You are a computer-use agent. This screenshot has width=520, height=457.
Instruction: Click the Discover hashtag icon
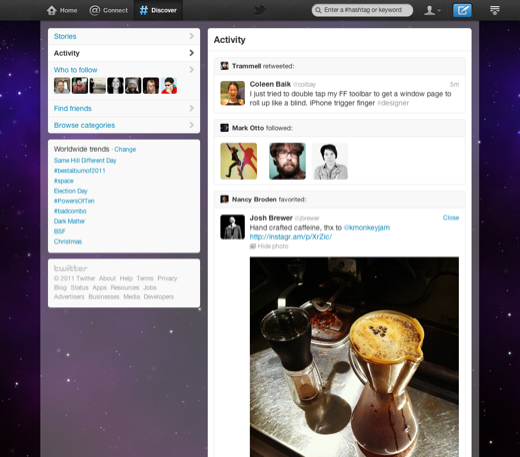tap(144, 10)
